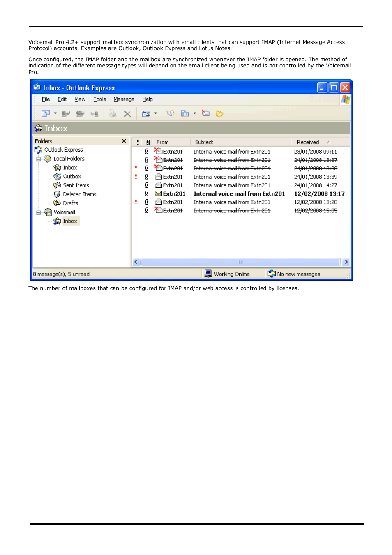This screenshot has height=555, width=392.
Task: Select the Drafts folder
Action: coord(70,203)
